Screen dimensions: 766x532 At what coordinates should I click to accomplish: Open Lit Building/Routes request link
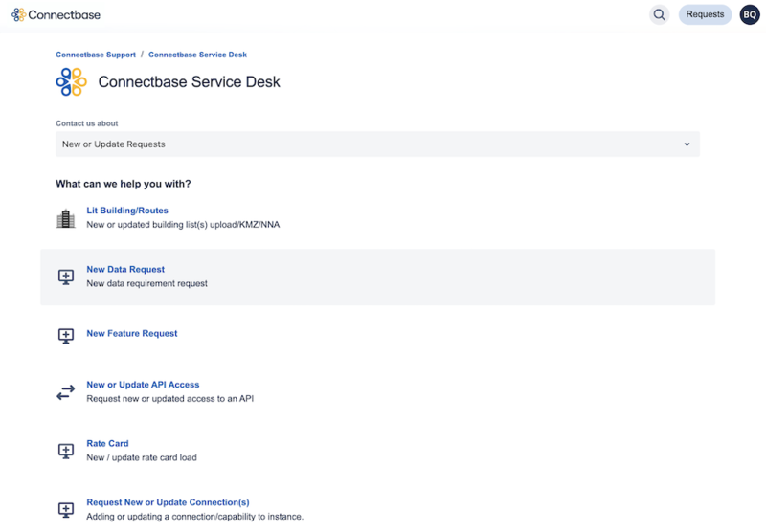[x=127, y=211]
